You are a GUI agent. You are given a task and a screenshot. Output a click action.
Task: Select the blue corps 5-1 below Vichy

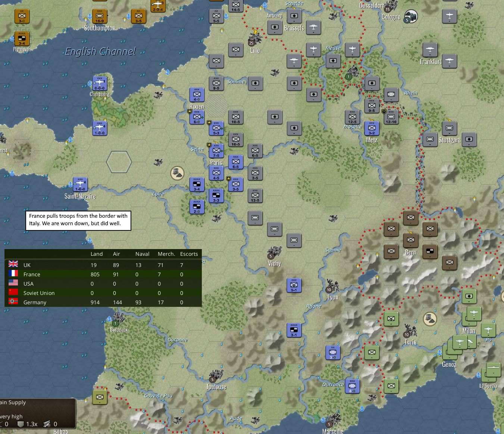(294, 285)
